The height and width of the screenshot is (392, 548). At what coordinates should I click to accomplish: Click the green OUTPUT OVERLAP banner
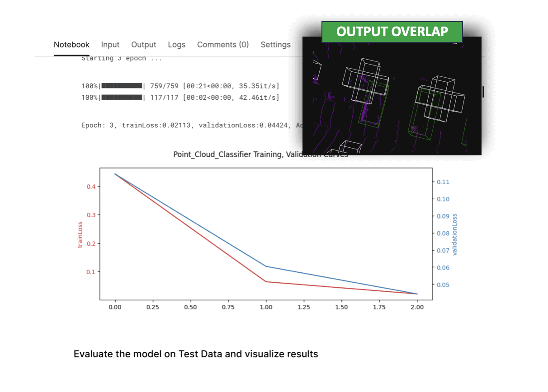[392, 32]
